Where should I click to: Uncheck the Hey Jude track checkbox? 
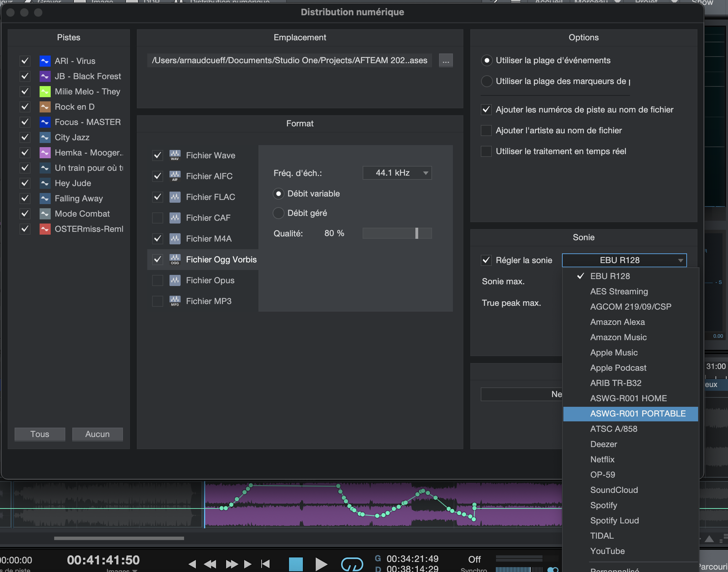click(25, 183)
